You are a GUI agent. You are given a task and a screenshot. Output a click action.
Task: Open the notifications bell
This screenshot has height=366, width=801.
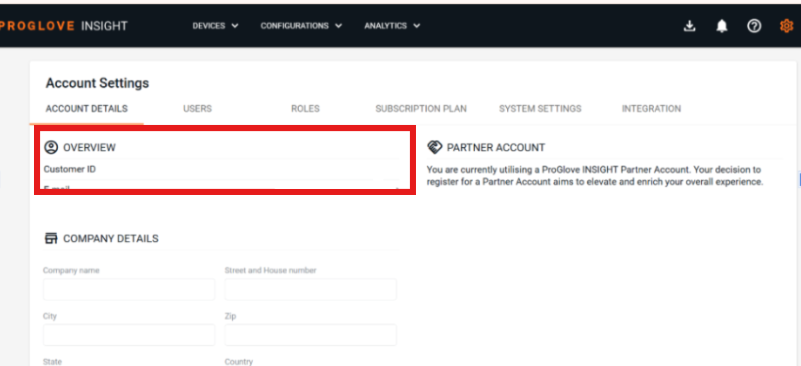721,26
